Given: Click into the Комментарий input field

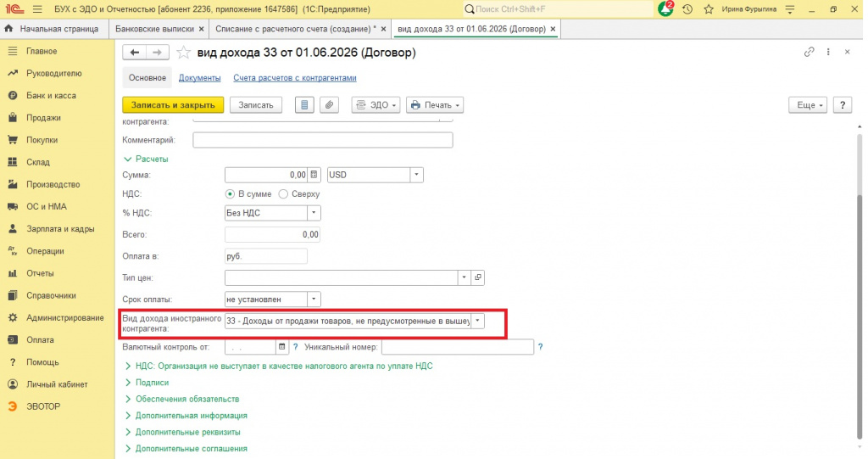Looking at the screenshot, I should click(323, 140).
